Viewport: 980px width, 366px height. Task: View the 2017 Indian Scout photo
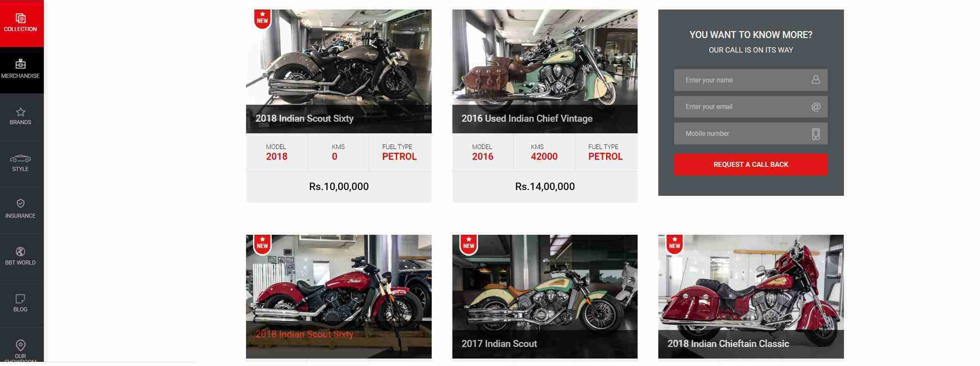pyautogui.click(x=545, y=296)
